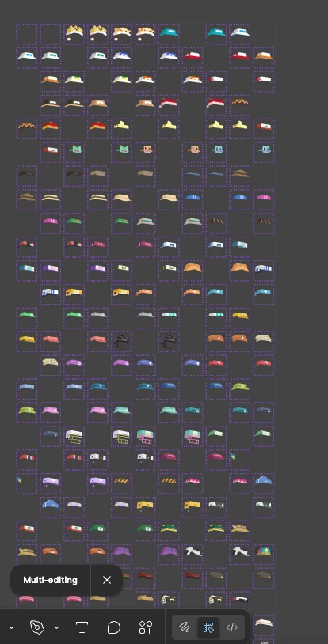Click the Multi-editing label
Screen dimensions: 328x644
(50, 580)
